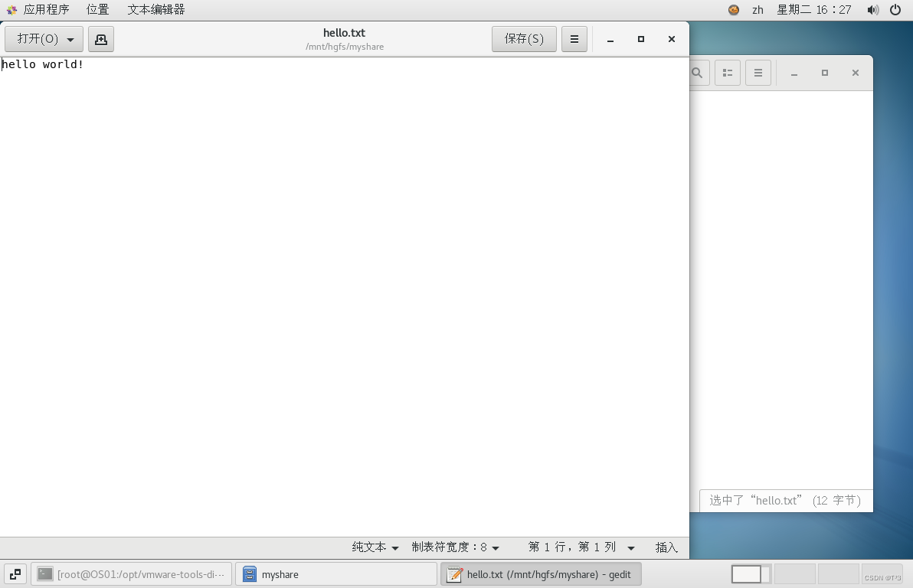The image size is (913, 588).
Task: Click the volume icon in the top bar
Action: tap(873, 9)
